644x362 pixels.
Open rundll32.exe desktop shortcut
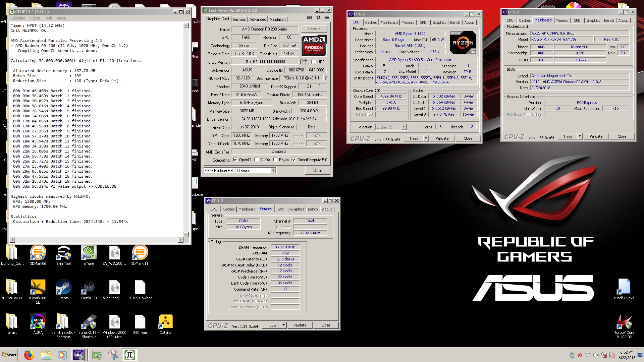click(x=624, y=289)
